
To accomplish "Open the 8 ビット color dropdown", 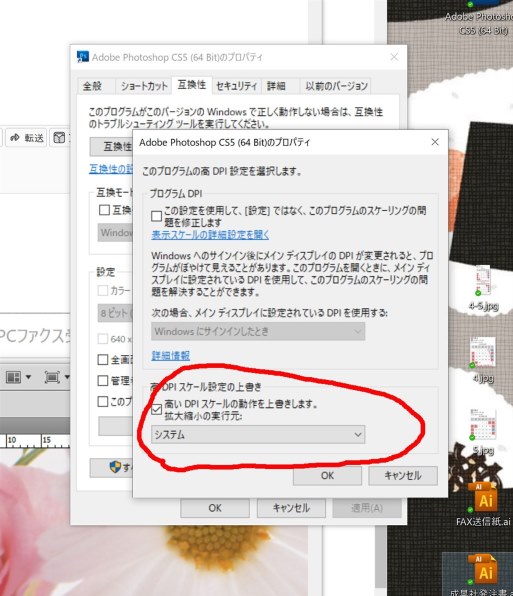I will tap(115, 313).
